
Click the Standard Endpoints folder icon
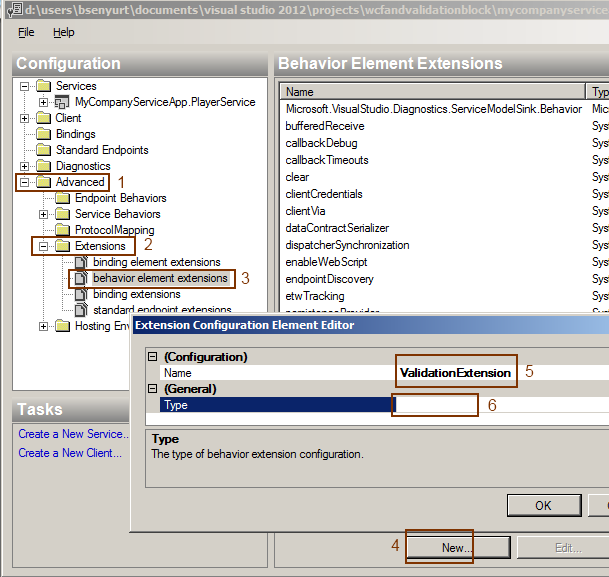coord(44,150)
